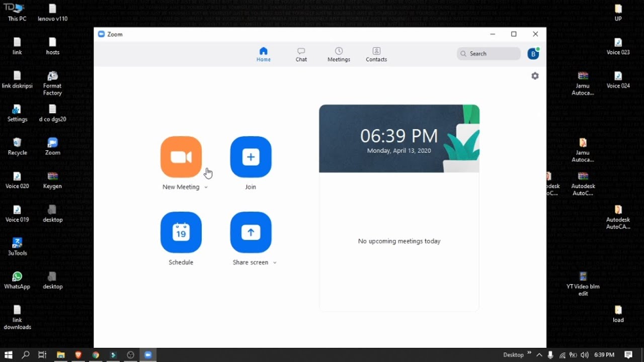Open the profile avatar menu

pyautogui.click(x=533, y=54)
